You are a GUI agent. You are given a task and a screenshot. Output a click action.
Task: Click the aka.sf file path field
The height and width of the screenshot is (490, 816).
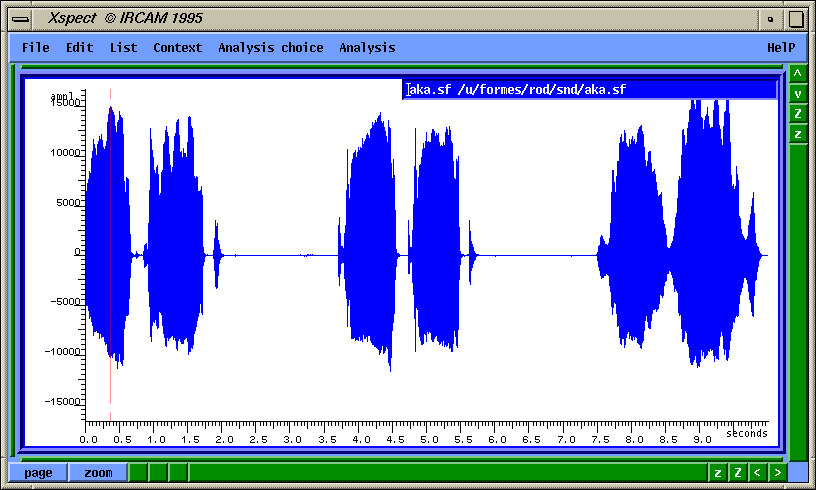(590, 89)
